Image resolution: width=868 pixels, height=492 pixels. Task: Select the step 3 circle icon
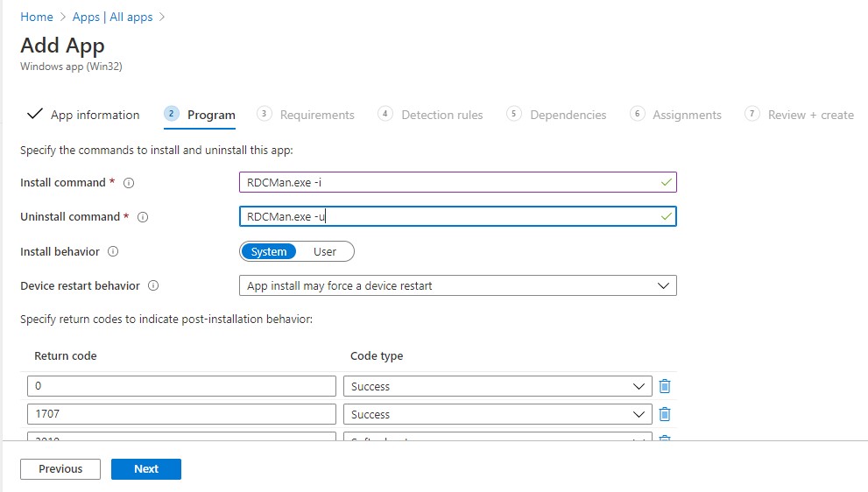264,114
